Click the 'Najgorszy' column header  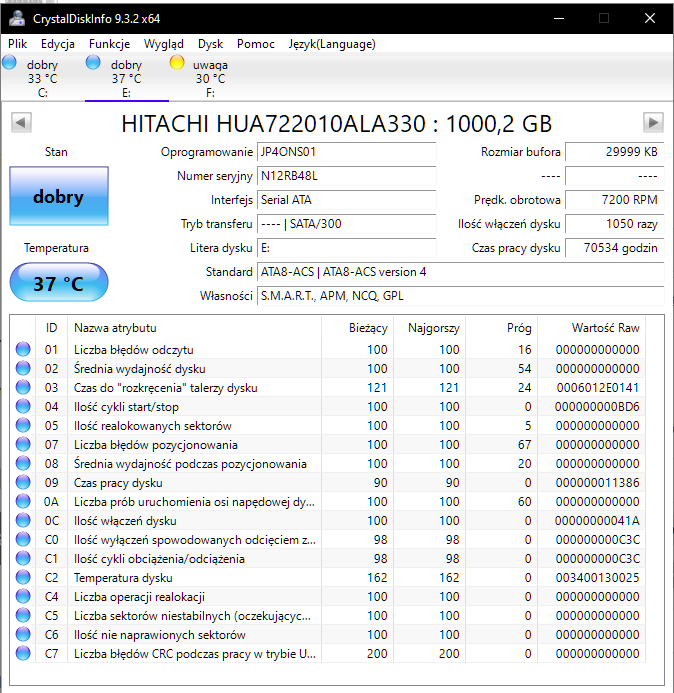pos(430,328)
